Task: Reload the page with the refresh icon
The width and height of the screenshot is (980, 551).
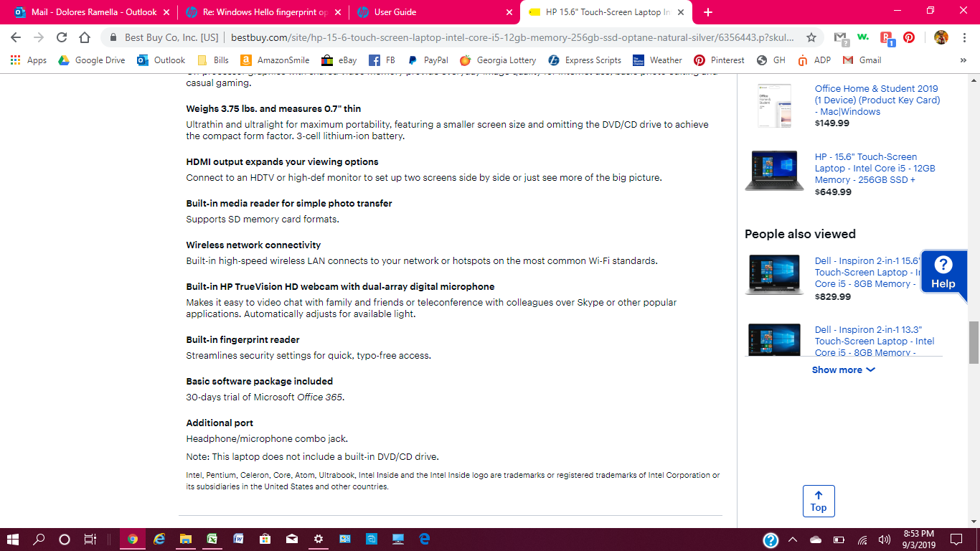Action: (62, 37)
